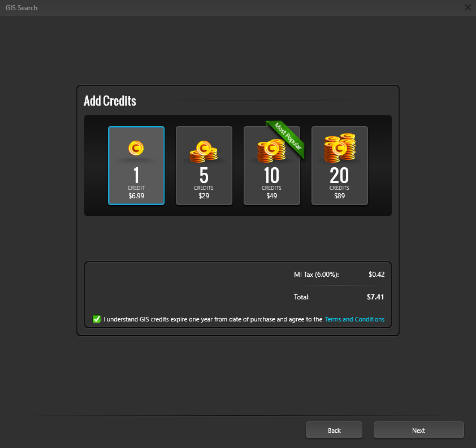Click the GIS Search window title
The width and height of the screenshot is (476, 448).
(x=21, y=8)
